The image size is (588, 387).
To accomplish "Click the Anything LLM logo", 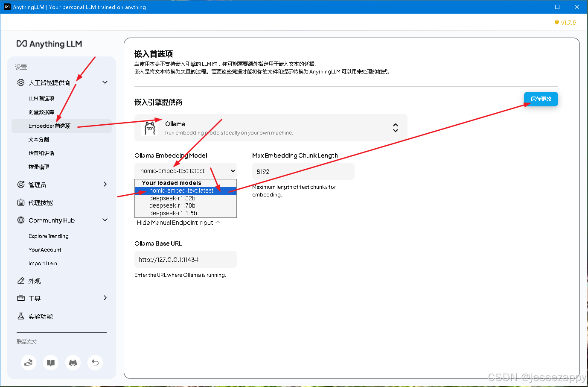I will 49,44.
